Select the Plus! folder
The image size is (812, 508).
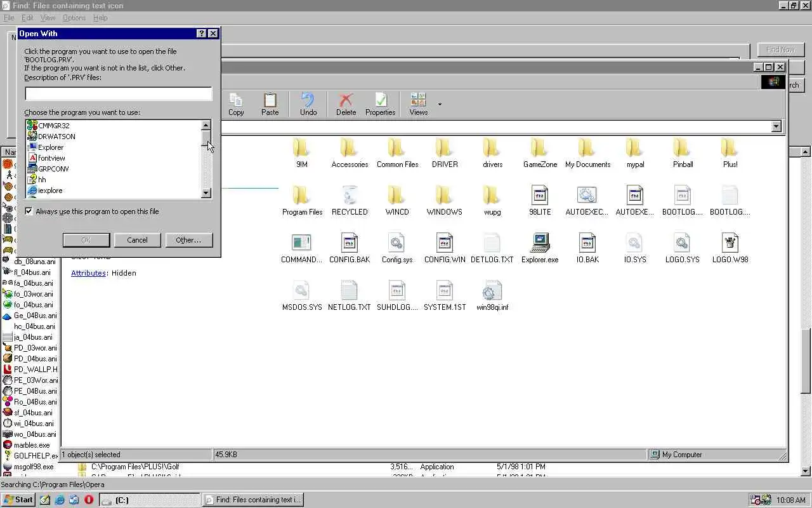tap(730, 153)
